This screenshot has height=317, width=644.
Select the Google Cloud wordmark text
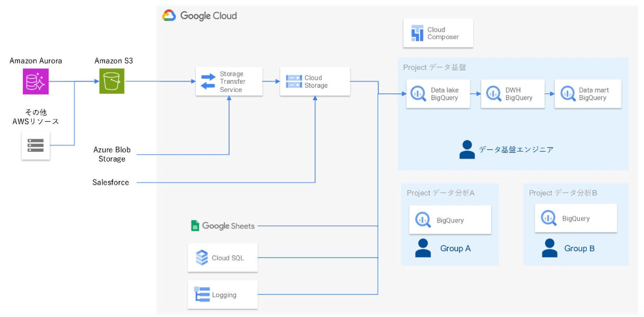209,16
